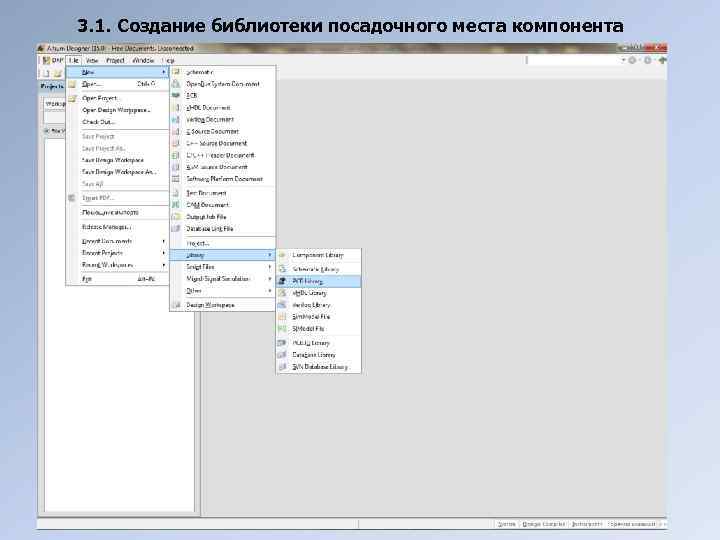Click the Text Document icon

click(176, 193)
